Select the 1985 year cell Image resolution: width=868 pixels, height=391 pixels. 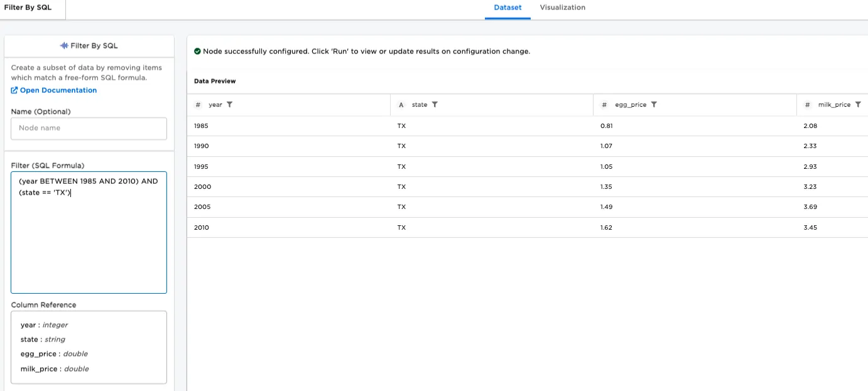click(x=202, y=126)
